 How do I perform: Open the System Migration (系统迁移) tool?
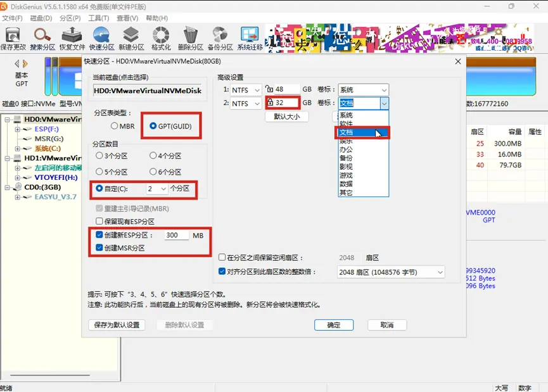coord(250,39)
